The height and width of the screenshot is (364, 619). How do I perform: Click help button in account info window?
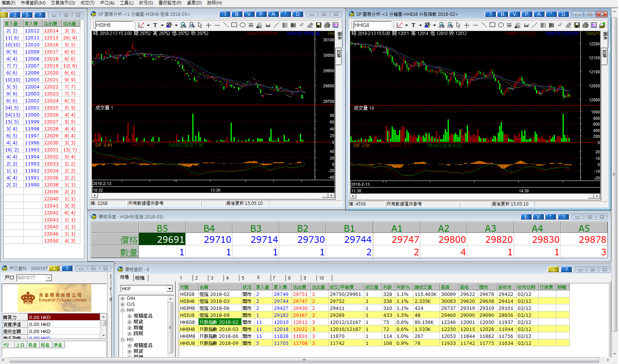pyautogui.click(x=67, y=269)
